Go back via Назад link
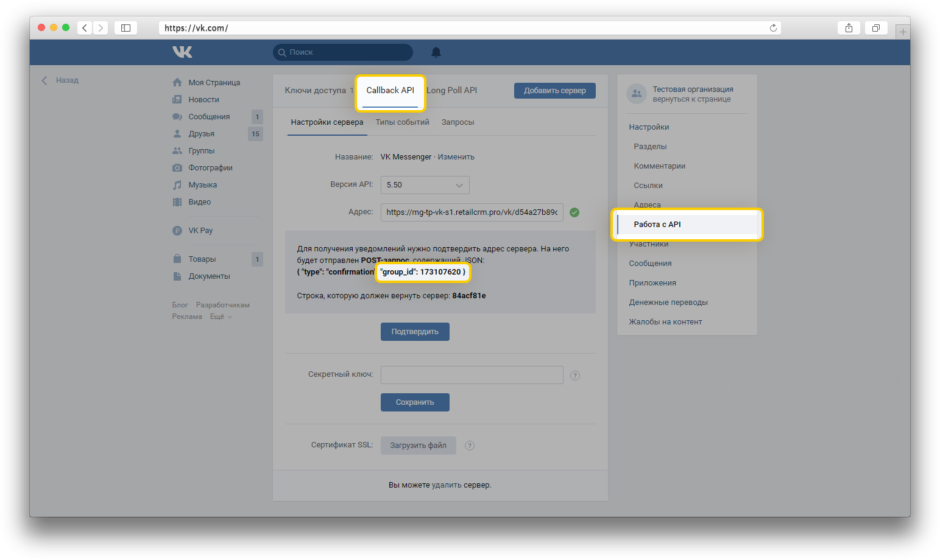940x560 pixels. (x=60, y=80)
